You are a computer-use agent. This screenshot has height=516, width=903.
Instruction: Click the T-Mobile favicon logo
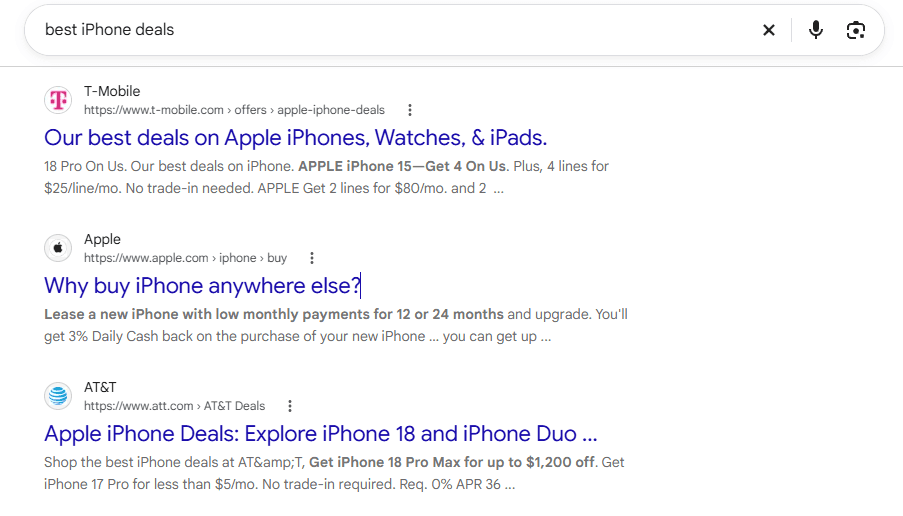pyautogui.click(x=58, y=100)
